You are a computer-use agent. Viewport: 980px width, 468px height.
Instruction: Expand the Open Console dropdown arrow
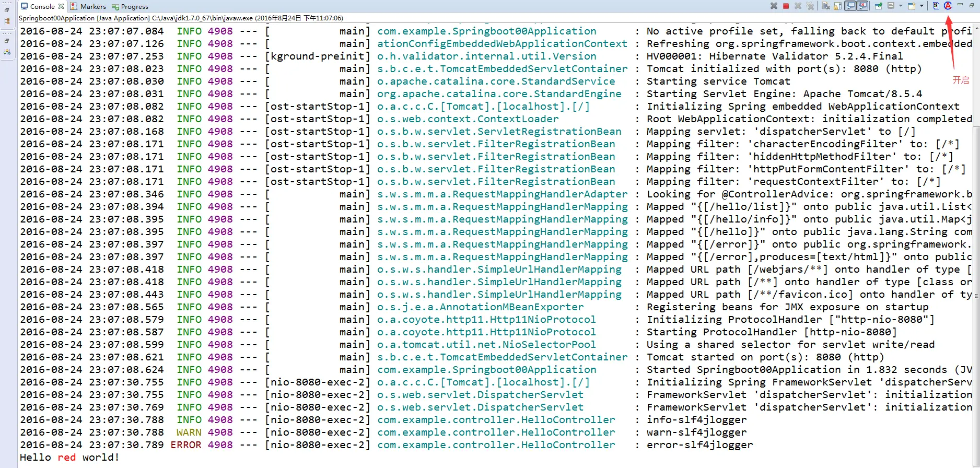[x=921, y=6]
